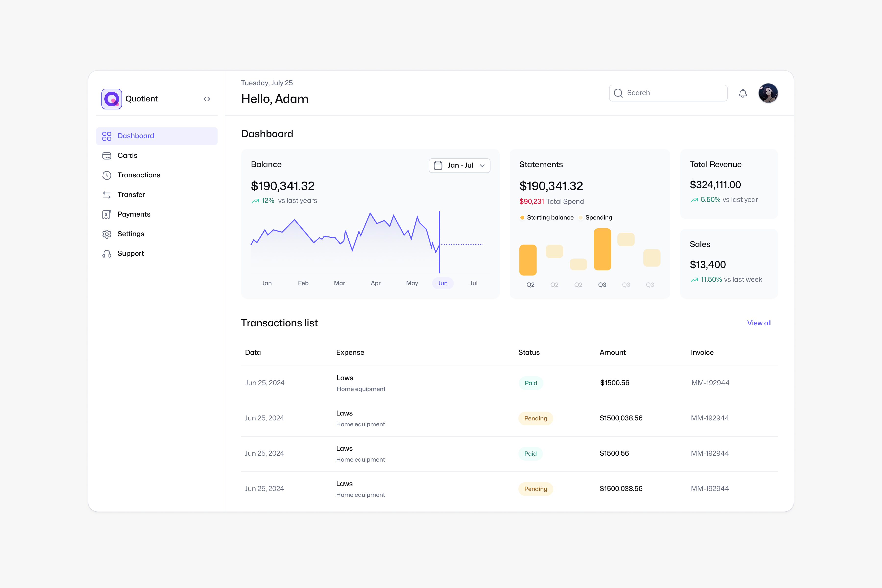Click the tallest orange Q3 bar
This screenshot has width=882, height=588.
coord(602,249)
